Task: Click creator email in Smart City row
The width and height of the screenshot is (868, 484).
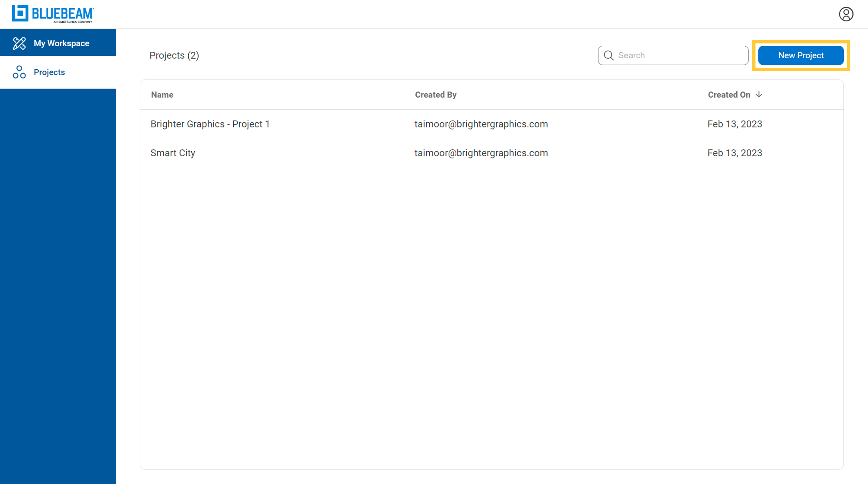Action: [481, 153]
